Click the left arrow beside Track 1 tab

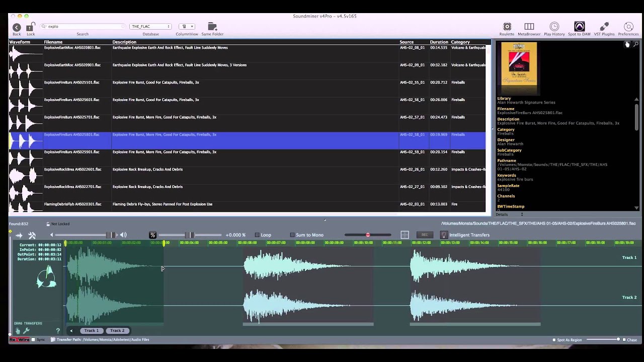coord(71,331)
